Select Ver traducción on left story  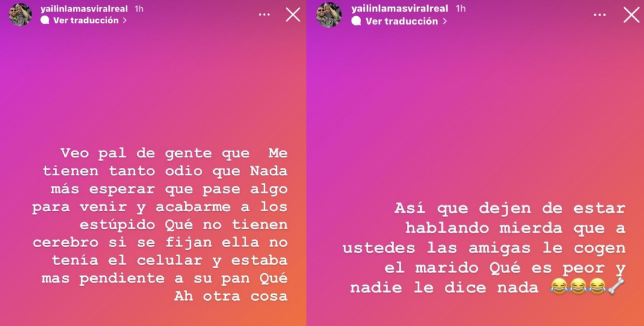[x=86, y=20]
